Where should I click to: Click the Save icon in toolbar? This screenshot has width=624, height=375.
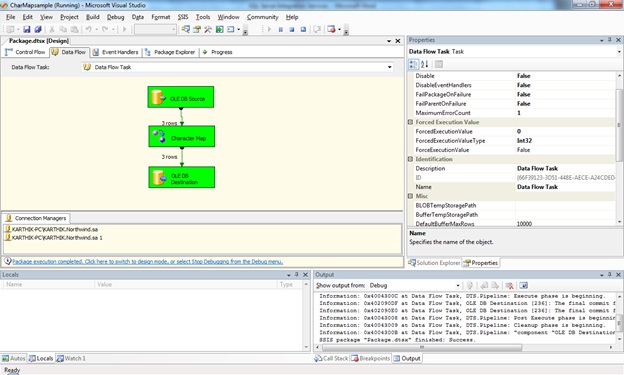27,29
